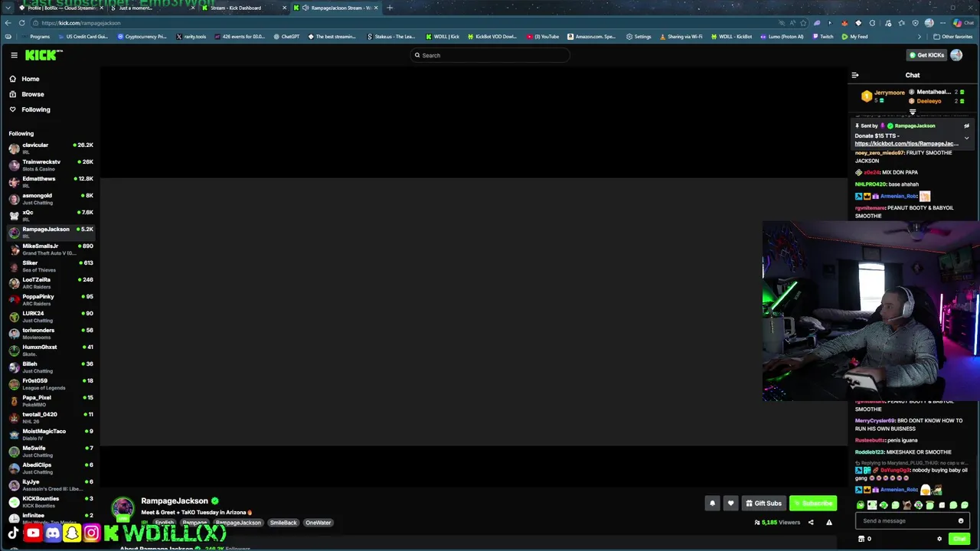Open the user profile avatar menu
Screen dimensions: 980x551
(956, 55)
